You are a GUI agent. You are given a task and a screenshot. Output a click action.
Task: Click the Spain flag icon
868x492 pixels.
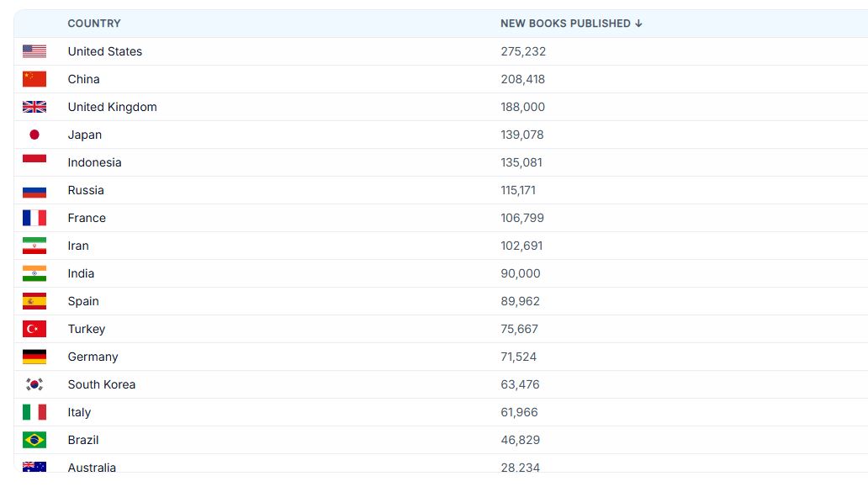(x=34, y=301)
